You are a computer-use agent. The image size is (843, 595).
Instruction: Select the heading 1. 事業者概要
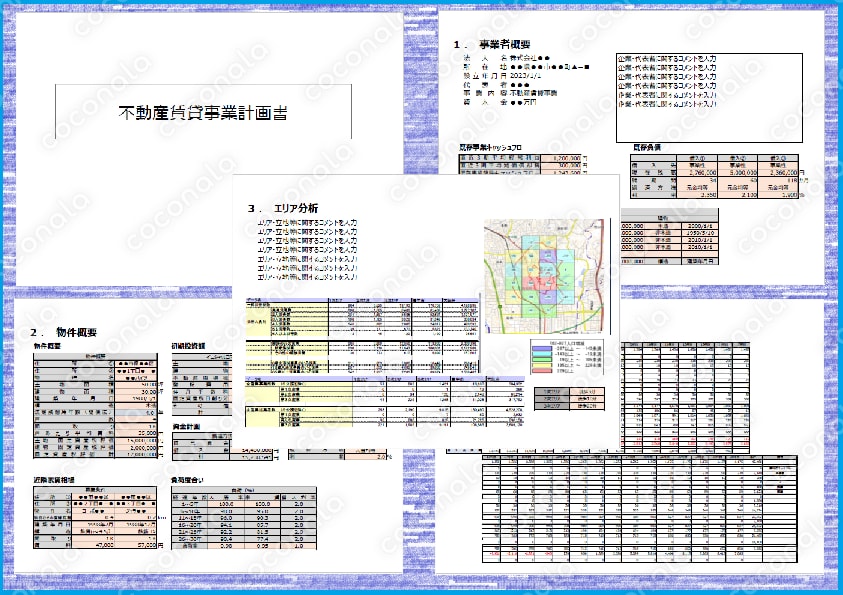pyautogui.click(x=492, y=44)
